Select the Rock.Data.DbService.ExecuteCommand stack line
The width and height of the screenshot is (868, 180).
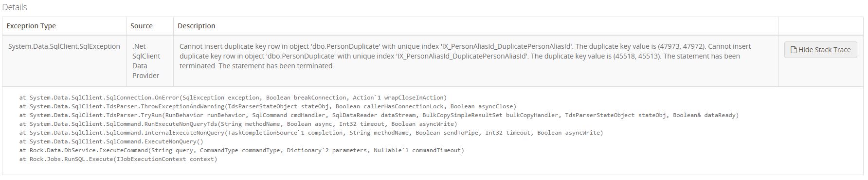pos(242,150)
